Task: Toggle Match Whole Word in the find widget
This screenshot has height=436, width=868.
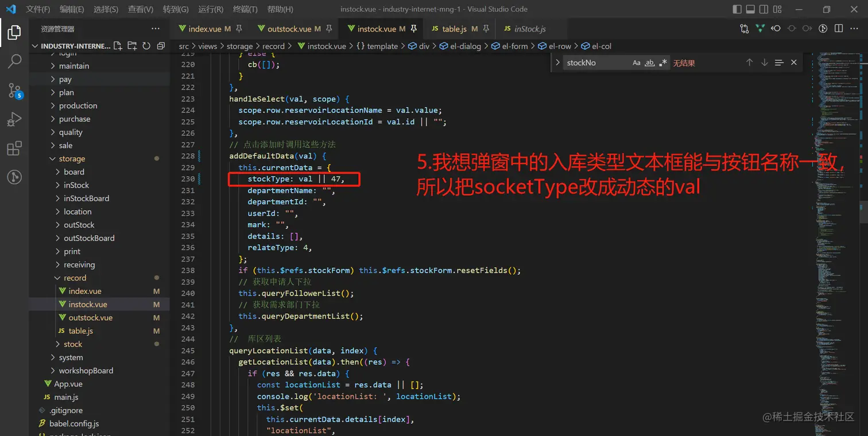Action: (x=650, y=63)
